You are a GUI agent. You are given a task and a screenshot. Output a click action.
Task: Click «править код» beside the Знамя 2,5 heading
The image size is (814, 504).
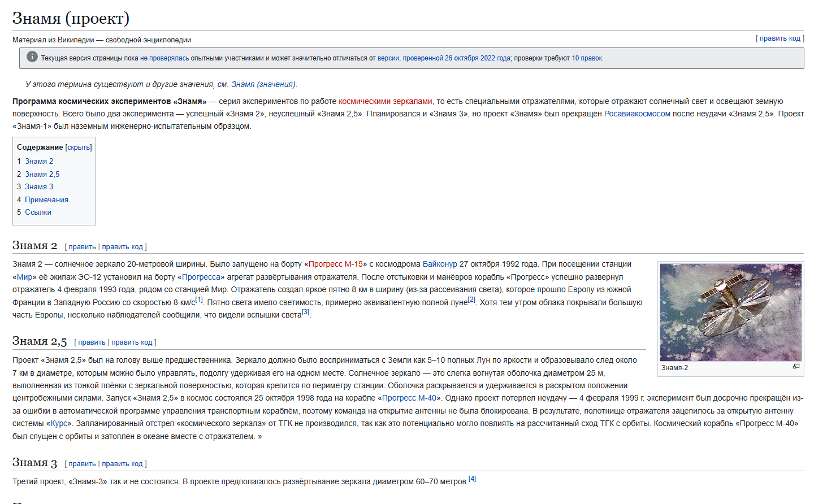pyautogui.click(x=132, y=342)
